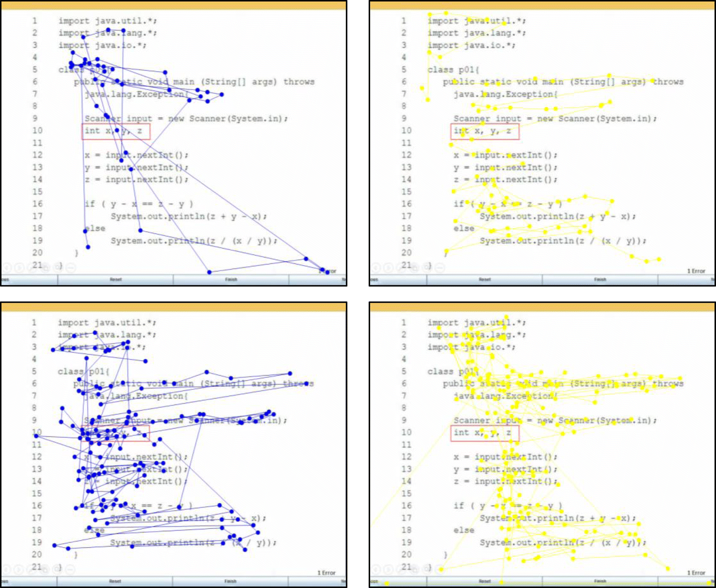Click 'int x, y, z' boxed line in bottom-right panel
Image resolution: width=716 pixels, height=588 pixels.
tap(485, 433)
